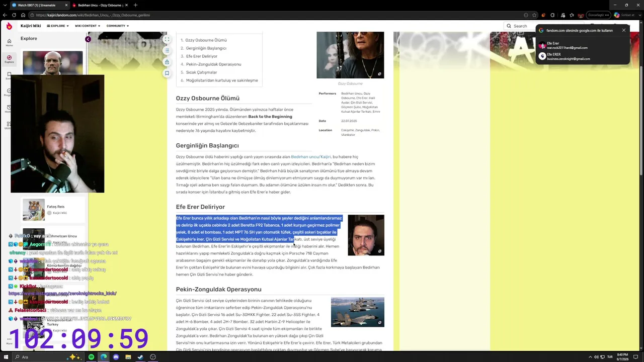
Task: Enlarge the Efe Erer section image
Action: 379,251
